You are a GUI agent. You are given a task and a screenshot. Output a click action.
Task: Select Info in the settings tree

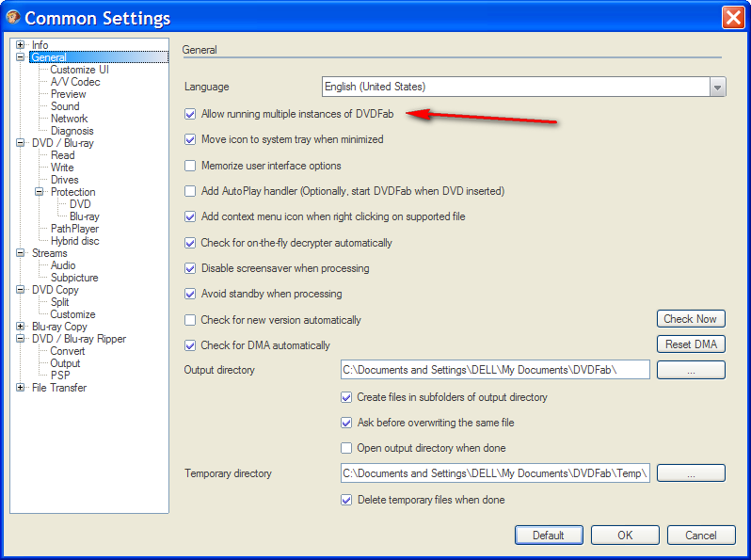point(40,44)
